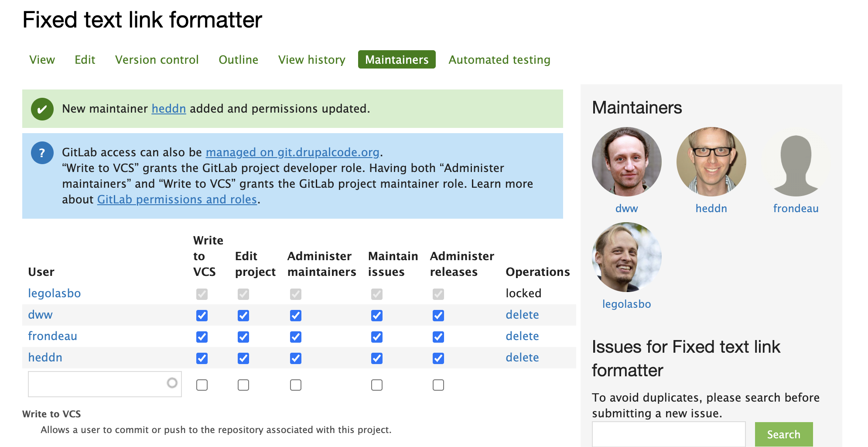Click the Search button
Screen dimensions: 868x447
coord(783,434)
